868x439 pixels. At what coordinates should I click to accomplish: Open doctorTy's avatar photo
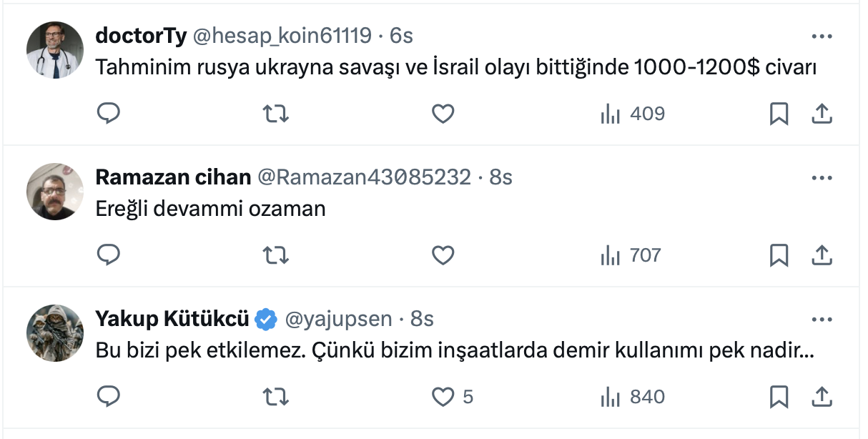[55, 50]
